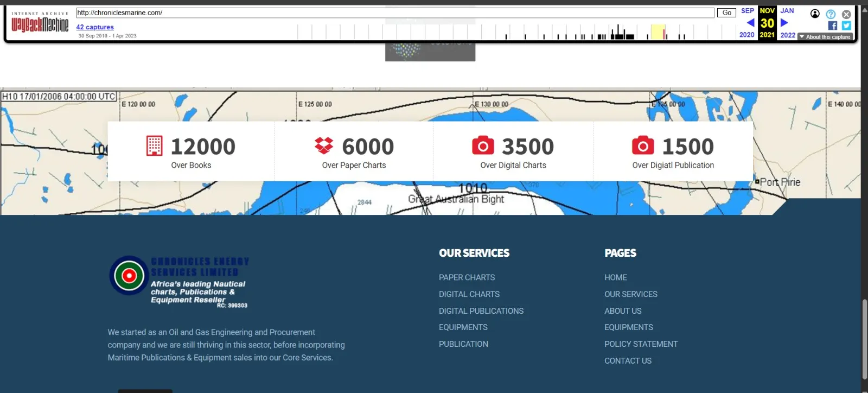Open CONTACT US page link

coord(628,361)
